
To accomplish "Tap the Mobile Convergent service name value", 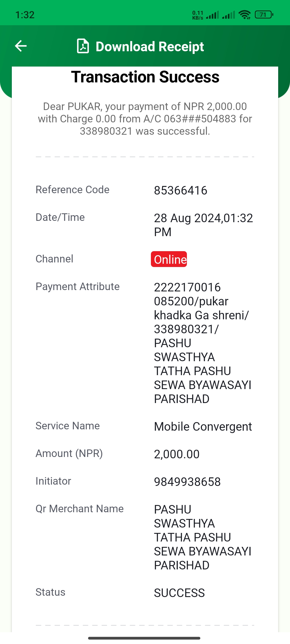I will tap(203, 427).
